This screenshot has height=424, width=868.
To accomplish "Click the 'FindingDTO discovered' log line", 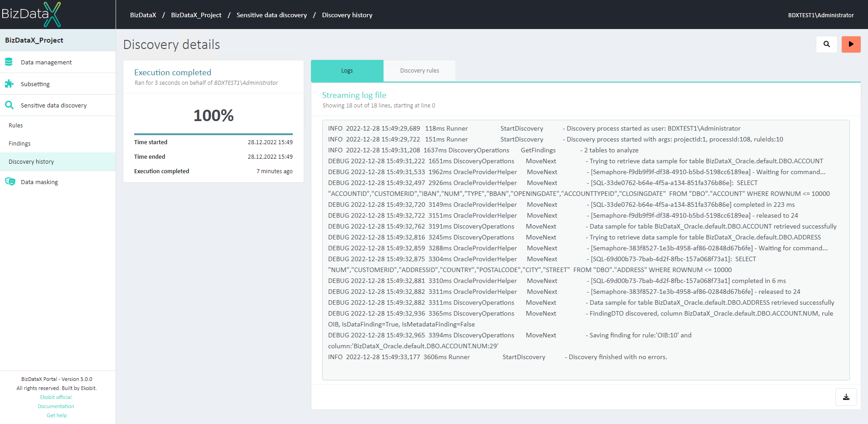I will [x=581, y=319].
